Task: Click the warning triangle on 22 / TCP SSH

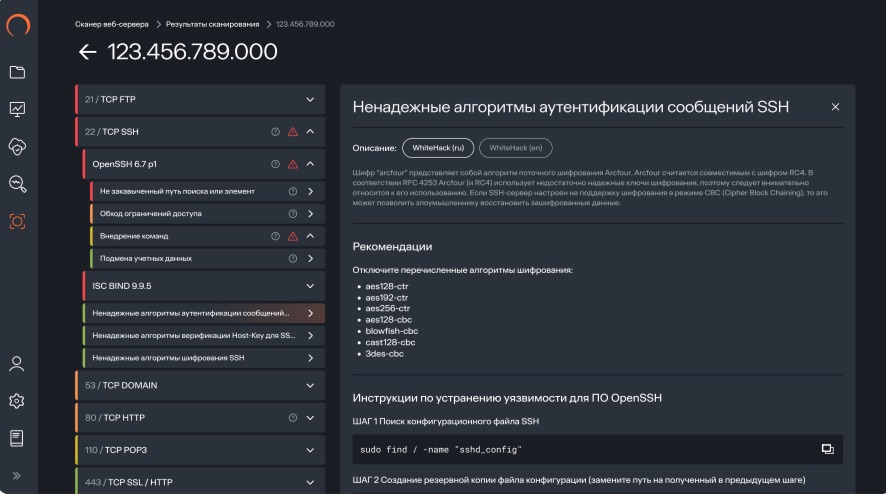Action: click(x=293, y=132)
